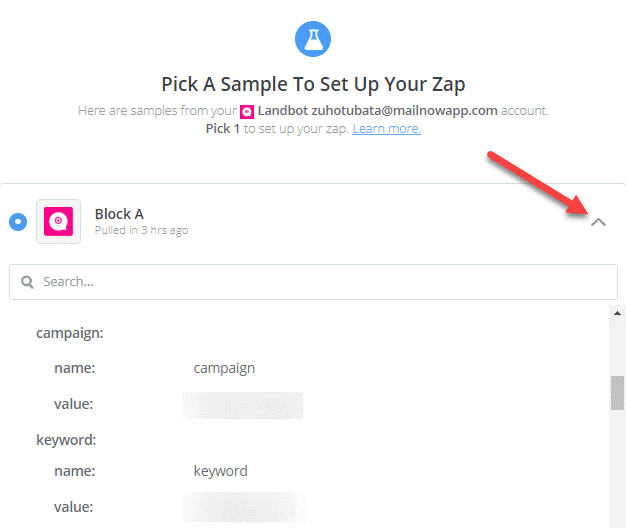The height and width of the screenshot is (528, 626).
Task: Click the keyword section heading
Action: click(66, 440)
